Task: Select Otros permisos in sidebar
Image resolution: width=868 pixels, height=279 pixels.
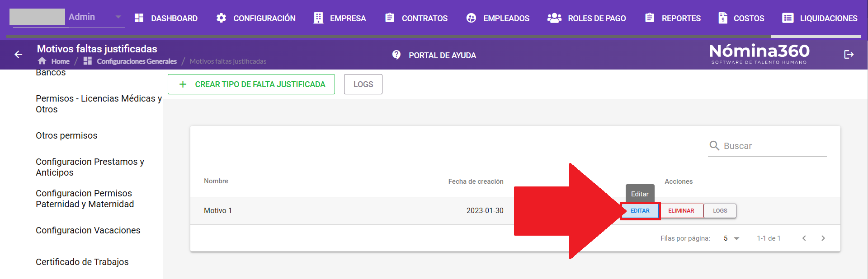Action: [66, 135]
